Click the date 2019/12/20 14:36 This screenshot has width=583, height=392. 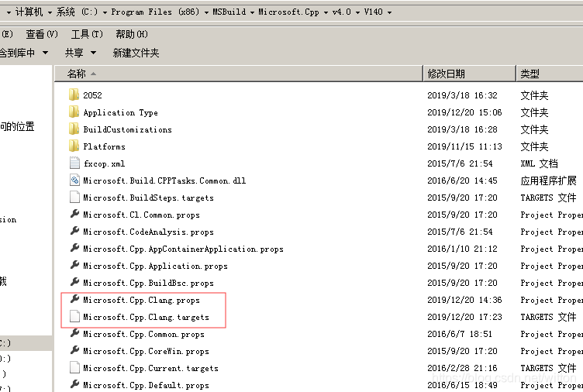[464, 300]
